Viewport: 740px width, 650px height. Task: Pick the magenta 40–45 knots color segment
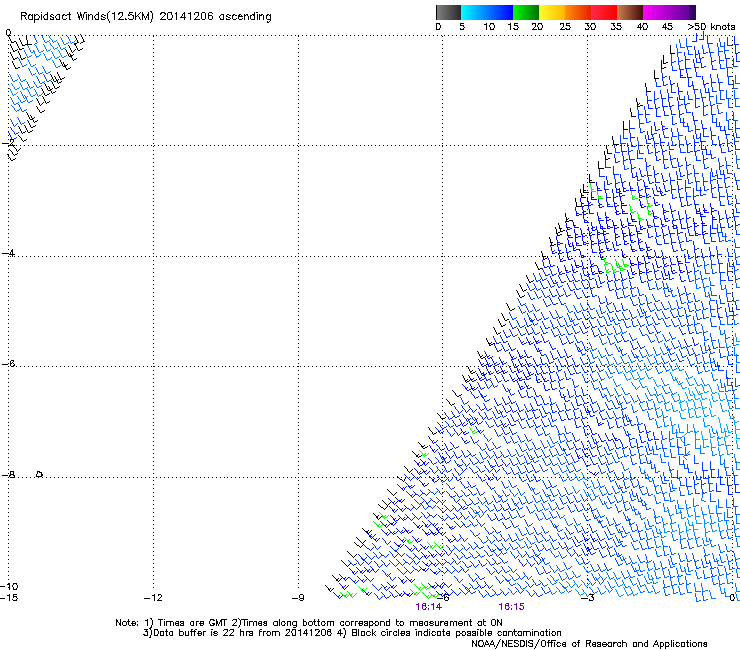(656, 12)
